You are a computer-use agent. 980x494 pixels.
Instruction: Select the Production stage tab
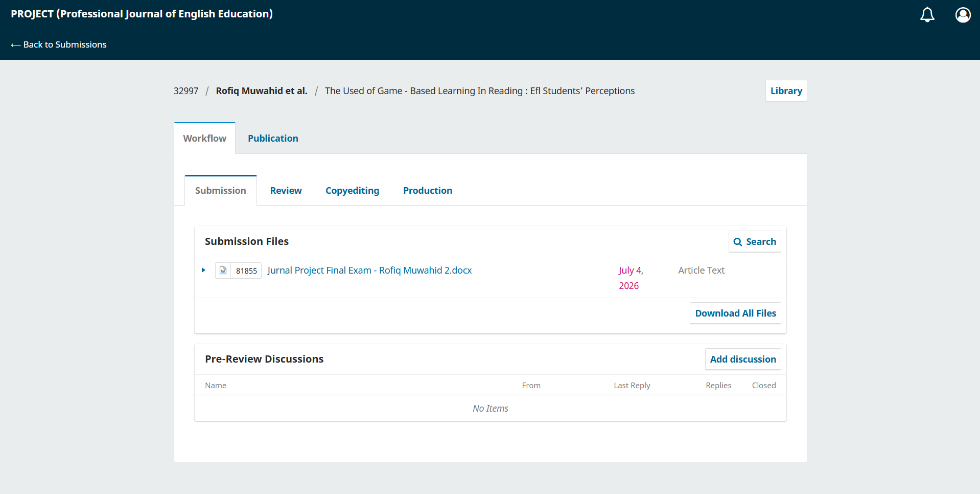pos(427,190)
